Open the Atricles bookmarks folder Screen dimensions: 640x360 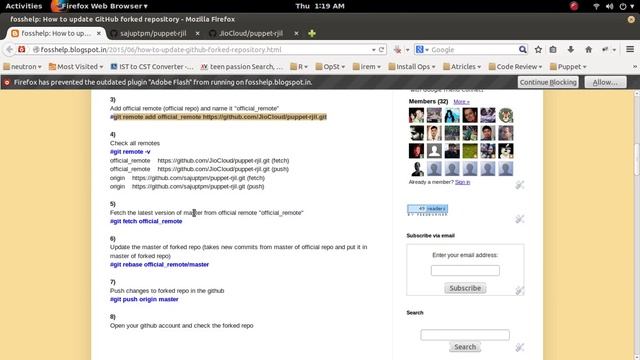[x=462, y=67]
